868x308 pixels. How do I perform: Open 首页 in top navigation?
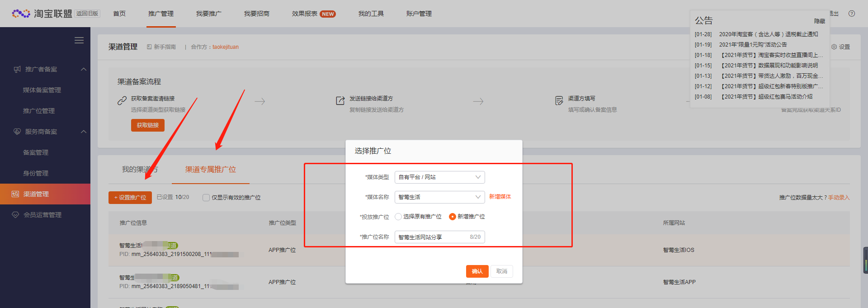pos(119,14)
